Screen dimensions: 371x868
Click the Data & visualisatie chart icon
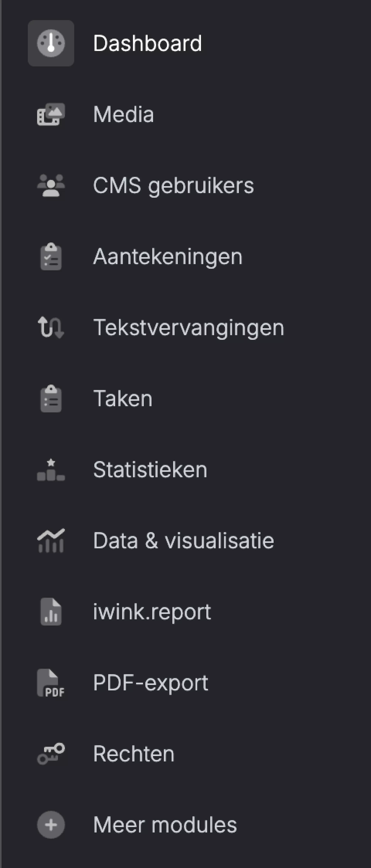pyautogui.click(x=51, y=541)
